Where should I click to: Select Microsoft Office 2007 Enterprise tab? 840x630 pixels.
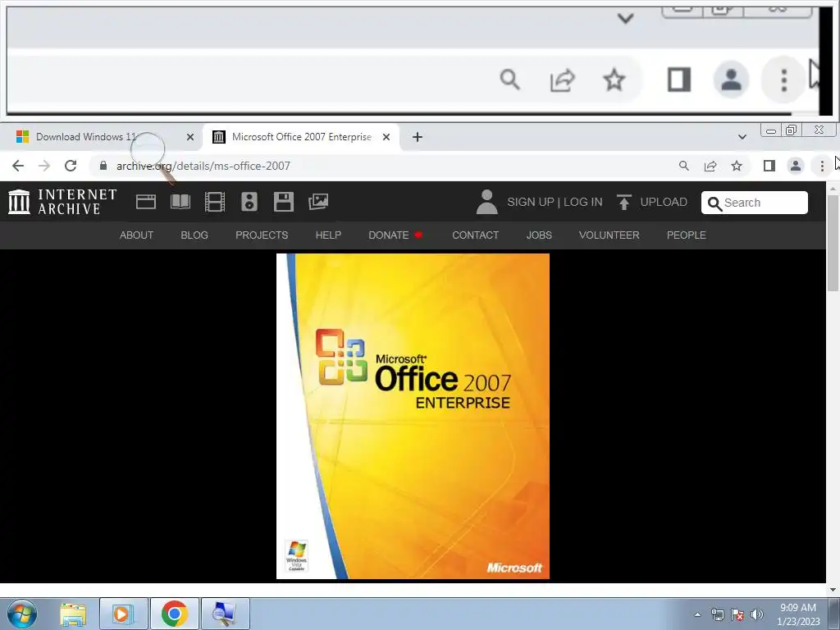(x=300, y=137)
